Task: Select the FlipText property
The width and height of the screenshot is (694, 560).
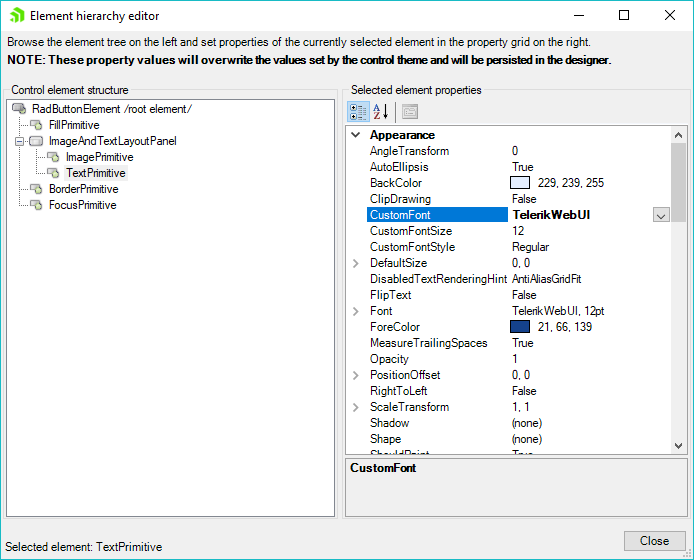Action: [390, 295]
